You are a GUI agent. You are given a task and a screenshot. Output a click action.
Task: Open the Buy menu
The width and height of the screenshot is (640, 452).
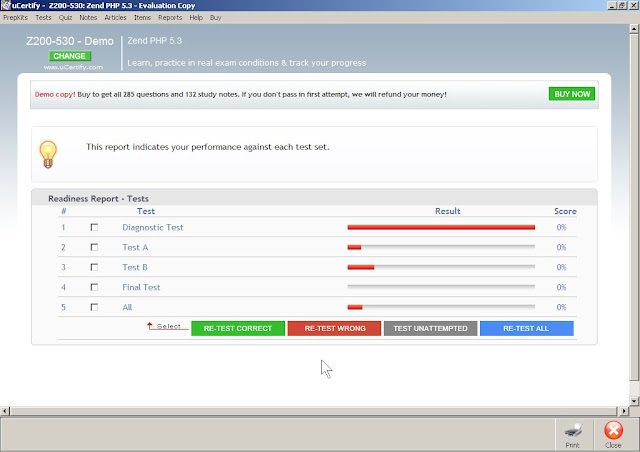pyautogui.click(x=216, y=18)
